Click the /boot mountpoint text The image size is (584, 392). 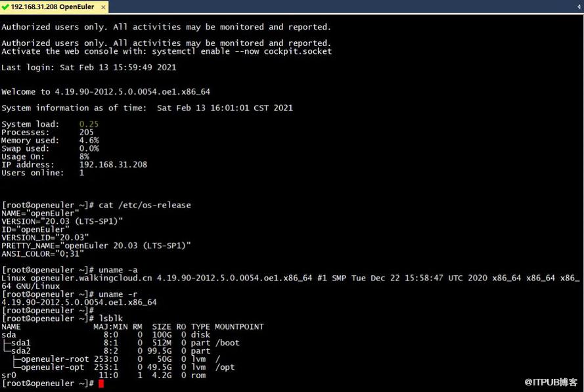[x=227, y=343]
